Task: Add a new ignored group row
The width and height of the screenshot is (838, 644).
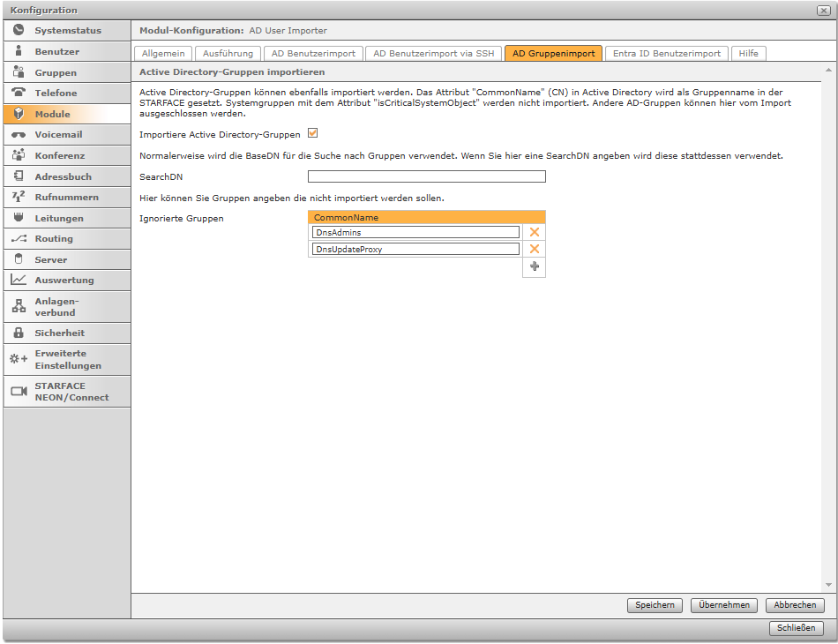Action: click(534, 267)
